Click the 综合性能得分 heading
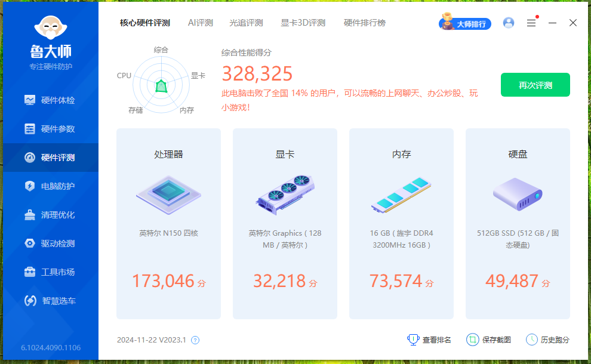The width and height of the screenshot is (591, 364). click(246, 53)
